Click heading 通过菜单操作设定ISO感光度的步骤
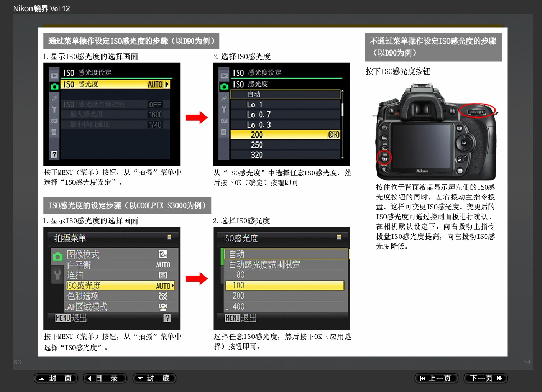Screen dimensions: 542x392 click(131, 41)
